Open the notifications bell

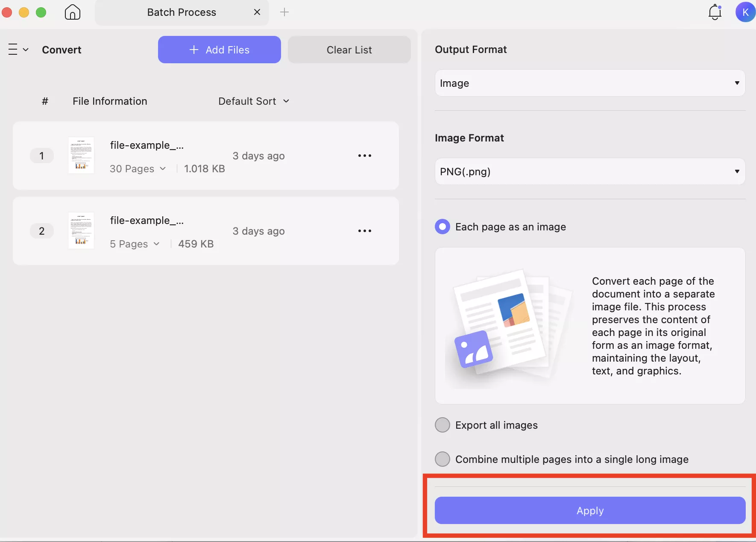(715, 12)
